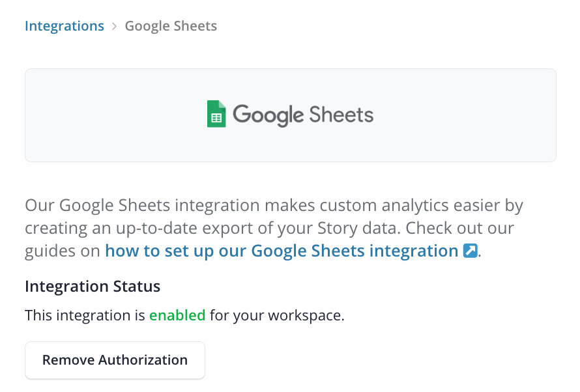Click 'This integration is' status text
Screen dimensions: 580x392
point(85,315)
